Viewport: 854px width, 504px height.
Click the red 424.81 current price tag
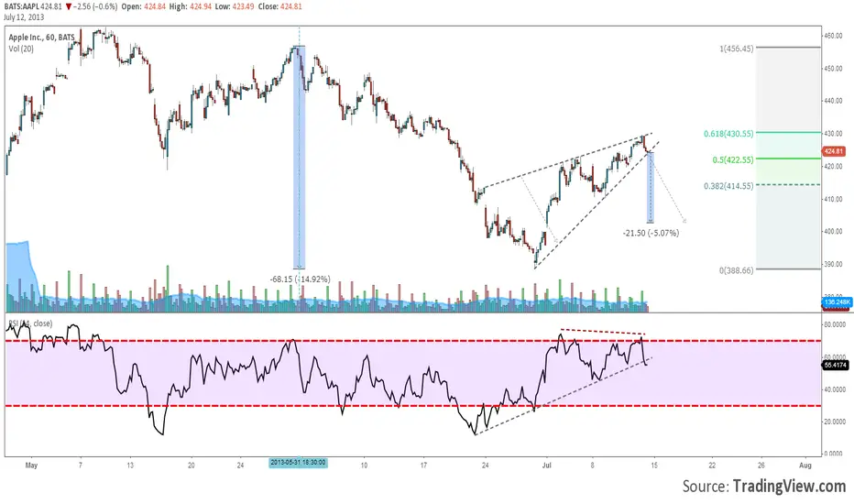coord(834,151)
